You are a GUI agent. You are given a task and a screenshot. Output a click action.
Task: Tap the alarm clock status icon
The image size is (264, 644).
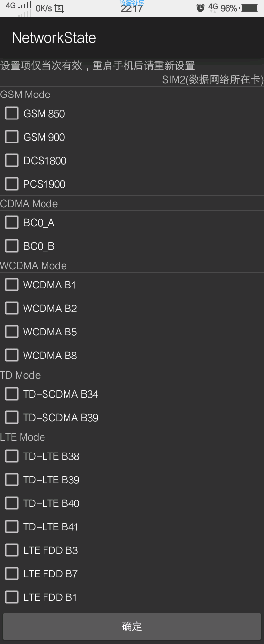[200, 8]
